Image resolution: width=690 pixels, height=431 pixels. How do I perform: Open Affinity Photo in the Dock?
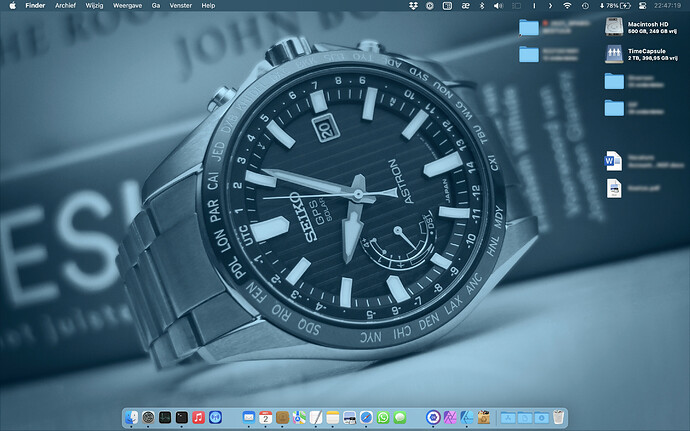450,417
